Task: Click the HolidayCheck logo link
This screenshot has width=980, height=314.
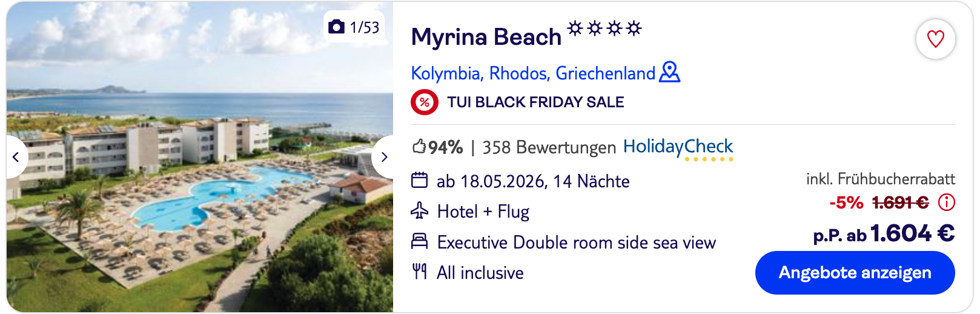Action: (678, 147)
